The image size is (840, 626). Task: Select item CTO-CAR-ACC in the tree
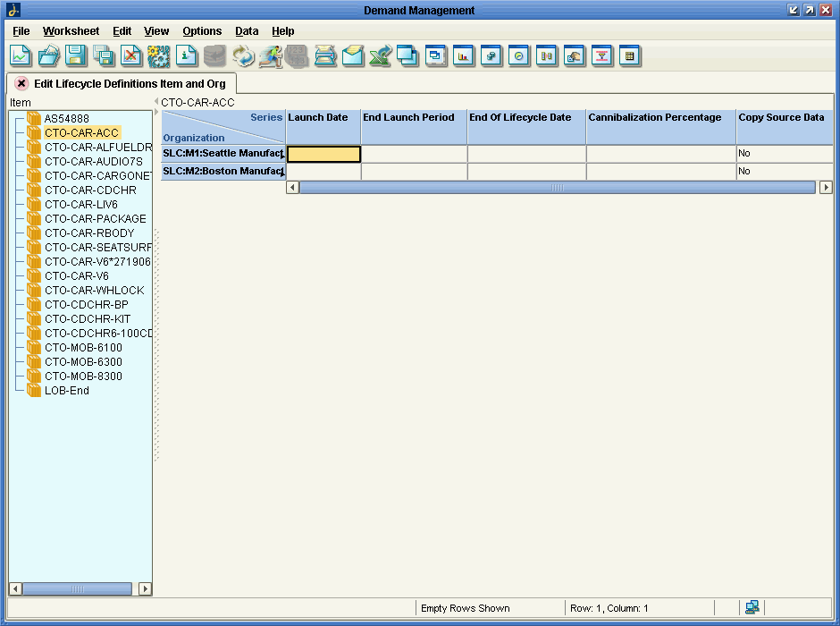click(82, 133)
